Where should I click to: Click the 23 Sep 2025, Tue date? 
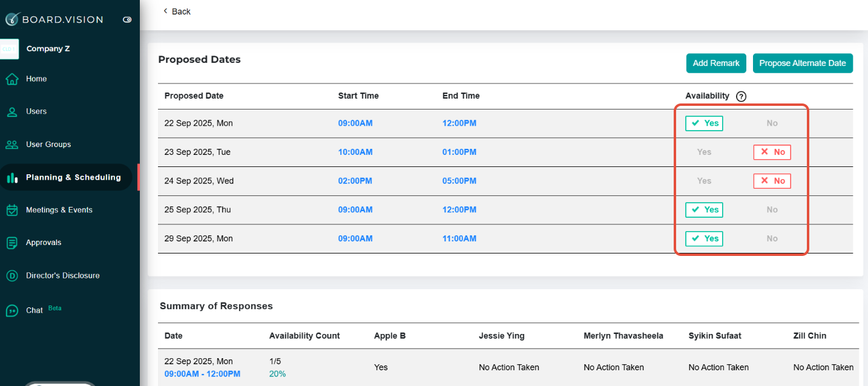coord(197,152)
